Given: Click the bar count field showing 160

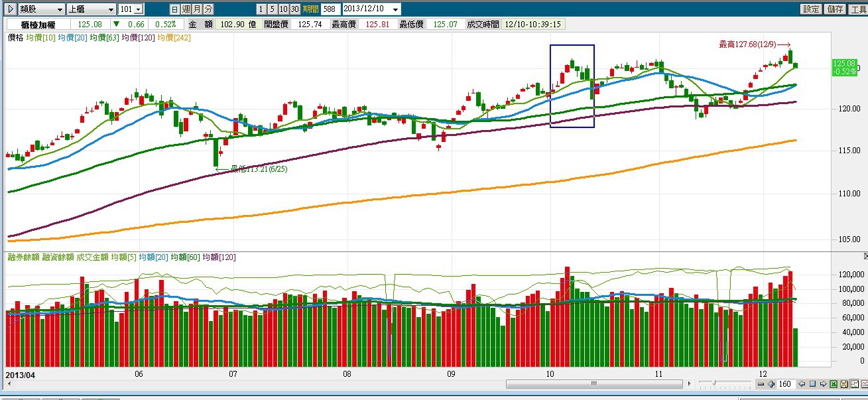Looking at the screenshot, I should [x=785, y=384].
